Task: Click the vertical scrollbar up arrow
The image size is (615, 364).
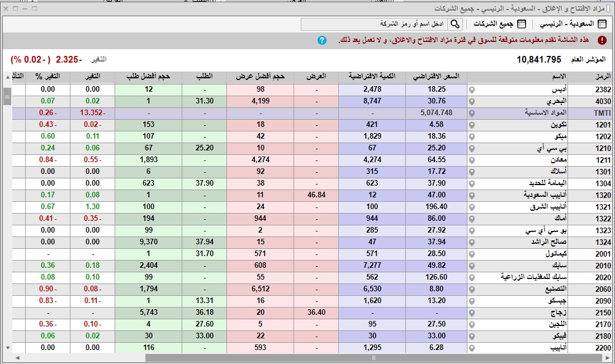Action: pyautogui.click(x=7, y=77)
